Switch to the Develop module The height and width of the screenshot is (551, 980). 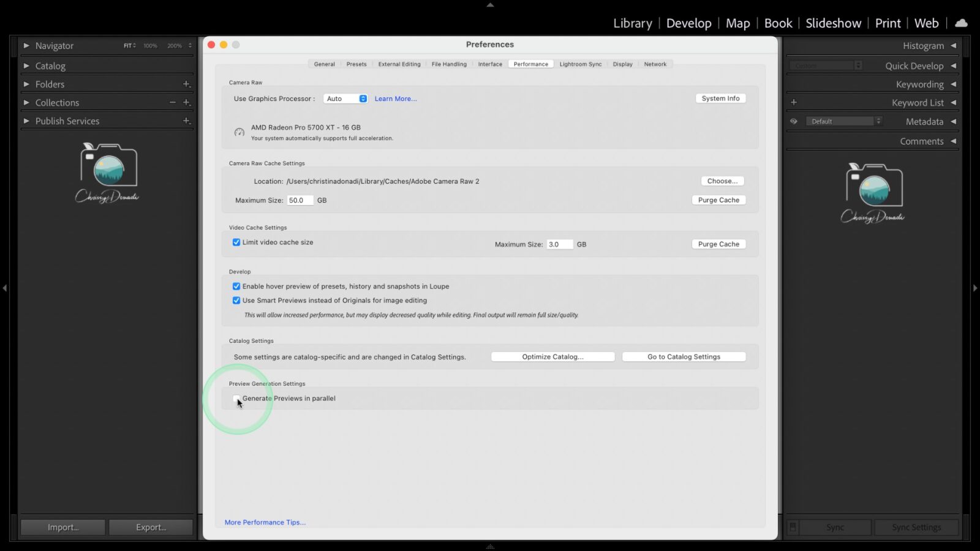(688, 23)
